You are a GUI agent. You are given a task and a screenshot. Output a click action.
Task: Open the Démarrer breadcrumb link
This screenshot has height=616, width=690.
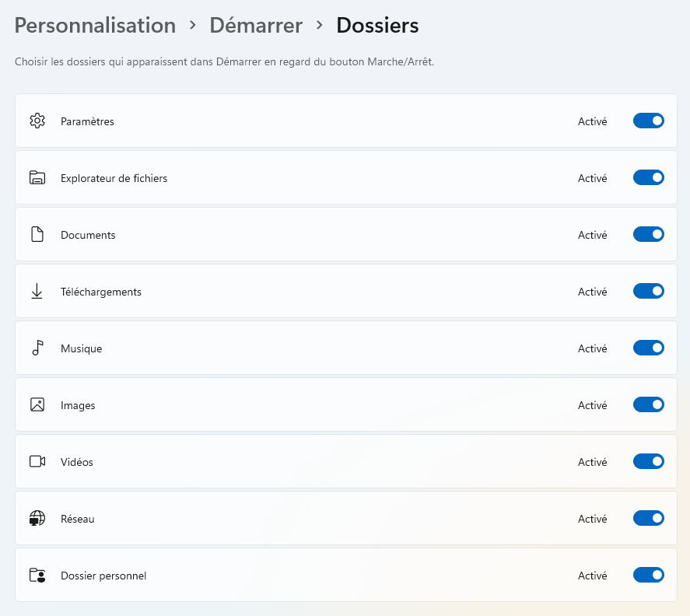pyautogui.click(x=256, y=25)
